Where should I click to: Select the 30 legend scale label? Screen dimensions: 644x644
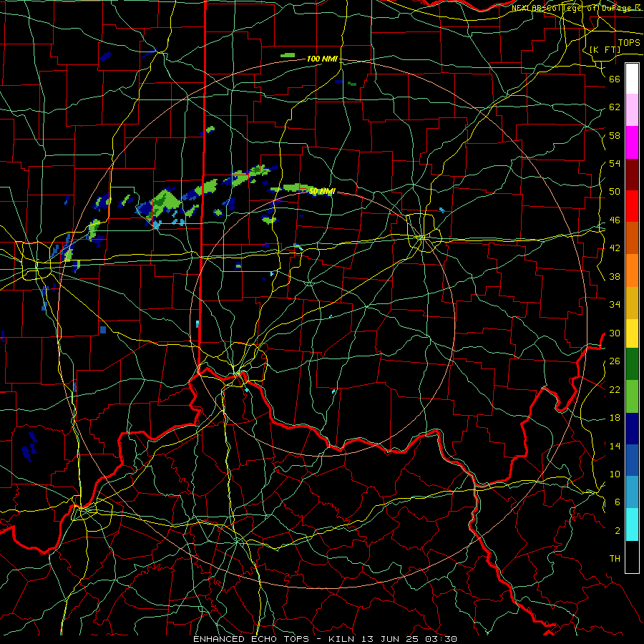click(615, 333)
